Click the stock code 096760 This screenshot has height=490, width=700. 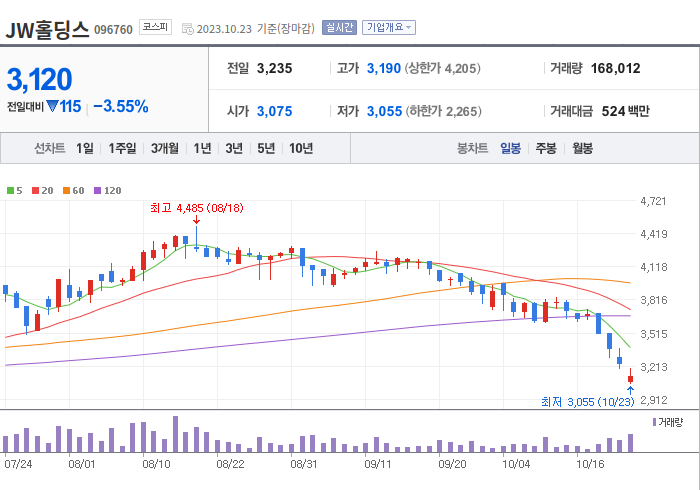click(113, 30)
